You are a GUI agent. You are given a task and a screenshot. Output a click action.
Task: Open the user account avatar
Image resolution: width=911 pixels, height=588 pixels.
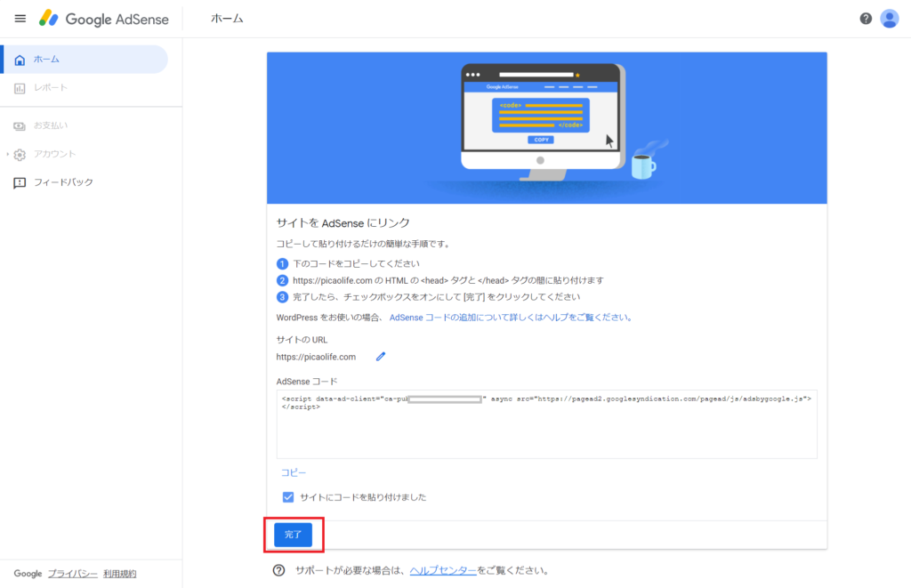(x=889, y=19)
